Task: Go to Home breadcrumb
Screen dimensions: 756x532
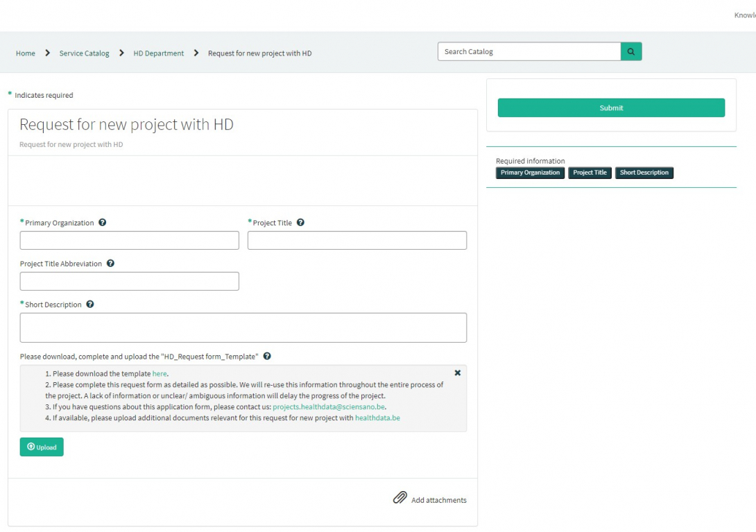Action: [x=26, y=53]
